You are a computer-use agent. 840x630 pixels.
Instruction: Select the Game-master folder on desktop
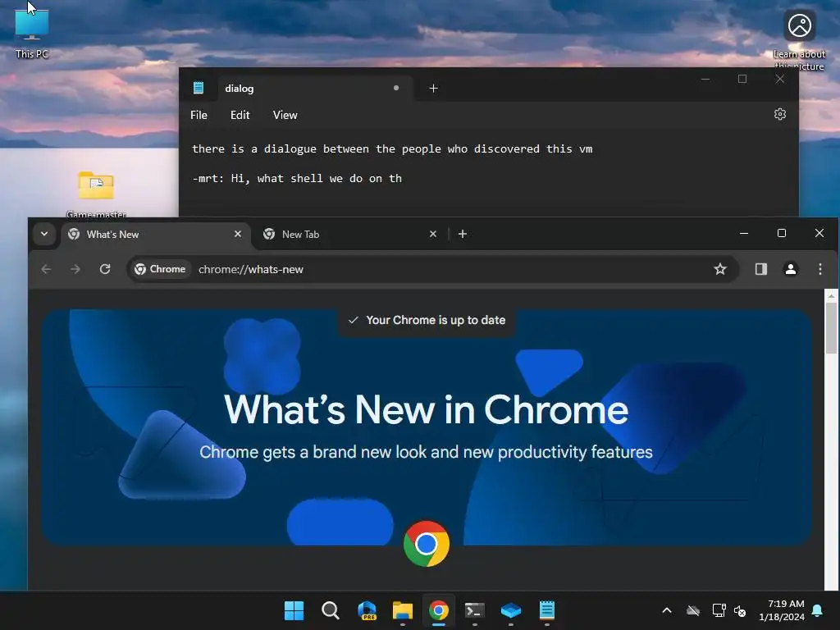pyautogui.click(x=97, y=194)
